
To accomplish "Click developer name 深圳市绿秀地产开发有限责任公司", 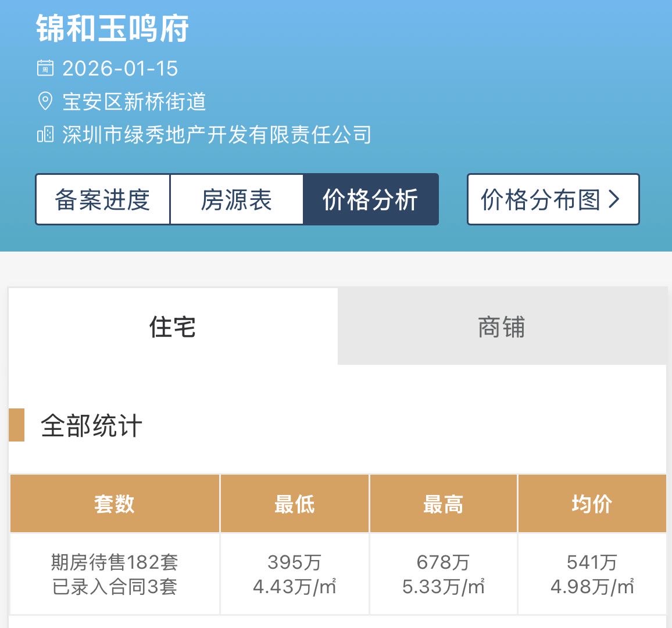I will point(217,135).
